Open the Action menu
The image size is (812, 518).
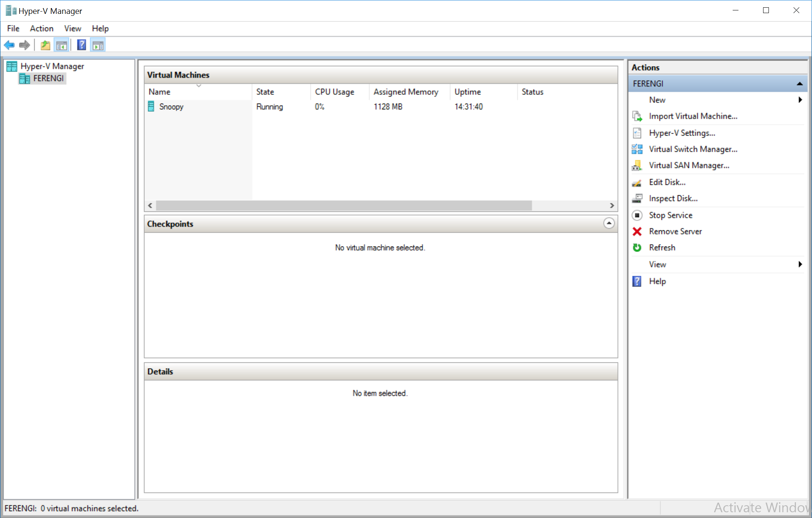[42, 28]
